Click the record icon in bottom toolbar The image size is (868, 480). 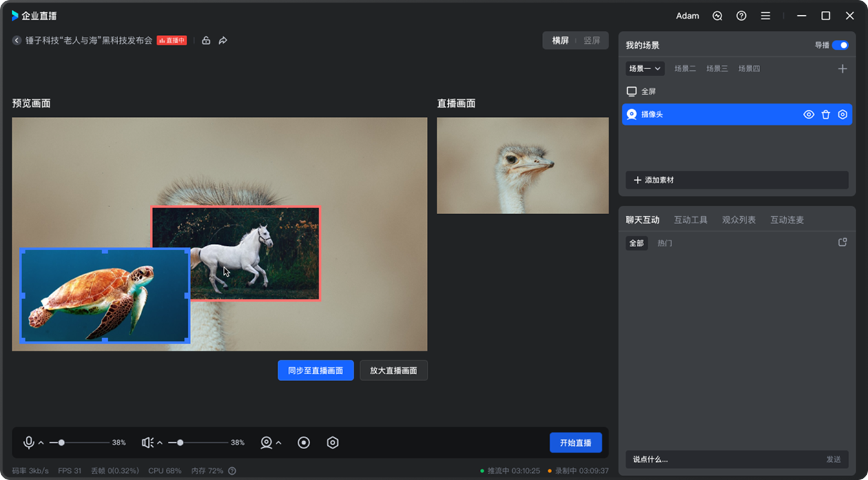304,443
